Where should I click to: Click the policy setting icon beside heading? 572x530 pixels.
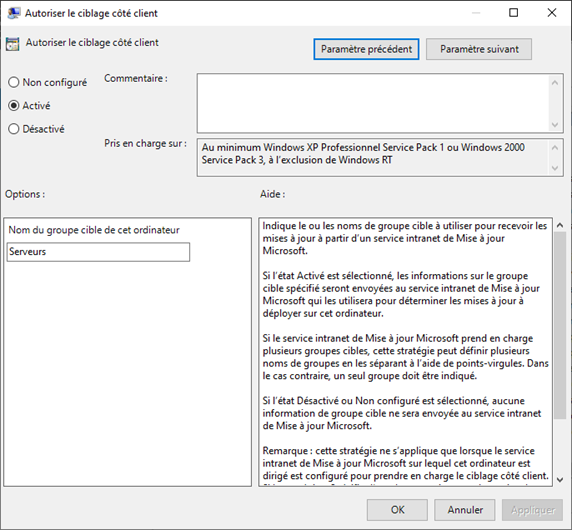12,44
